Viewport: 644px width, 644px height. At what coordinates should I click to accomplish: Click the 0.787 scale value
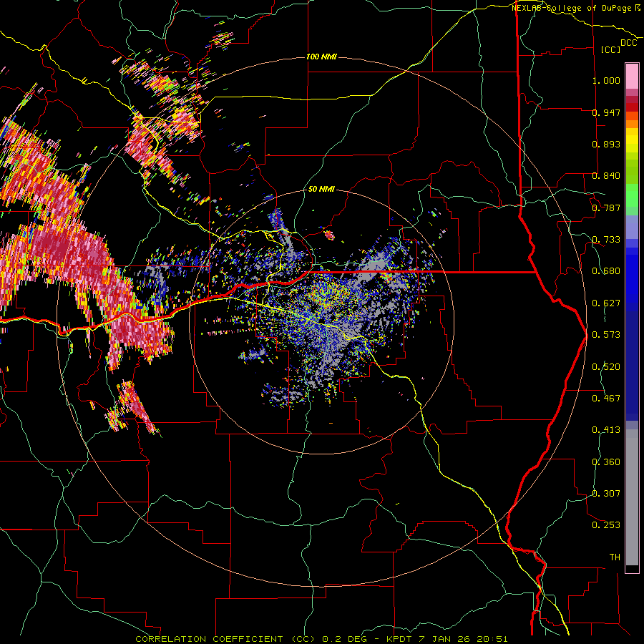pyautogui.click(x=606, y=208)
